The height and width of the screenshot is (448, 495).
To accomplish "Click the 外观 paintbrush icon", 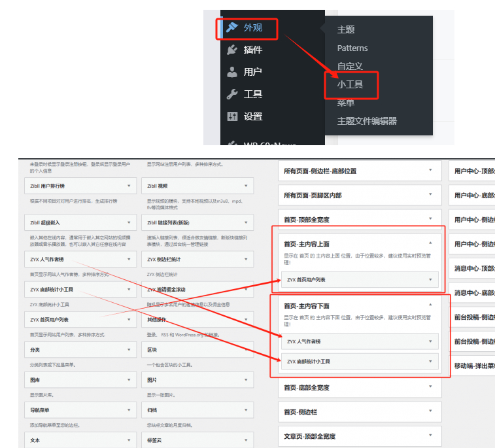I will tap(231, 27).
